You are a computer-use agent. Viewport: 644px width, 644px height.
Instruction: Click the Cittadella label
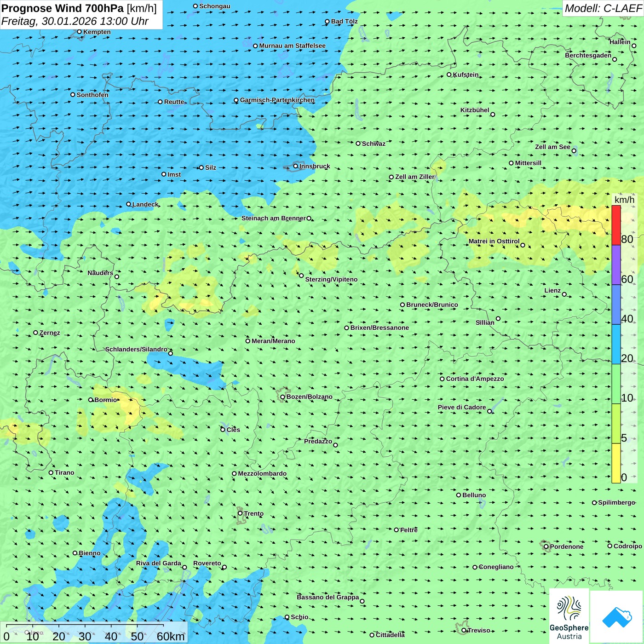[391, 635]
